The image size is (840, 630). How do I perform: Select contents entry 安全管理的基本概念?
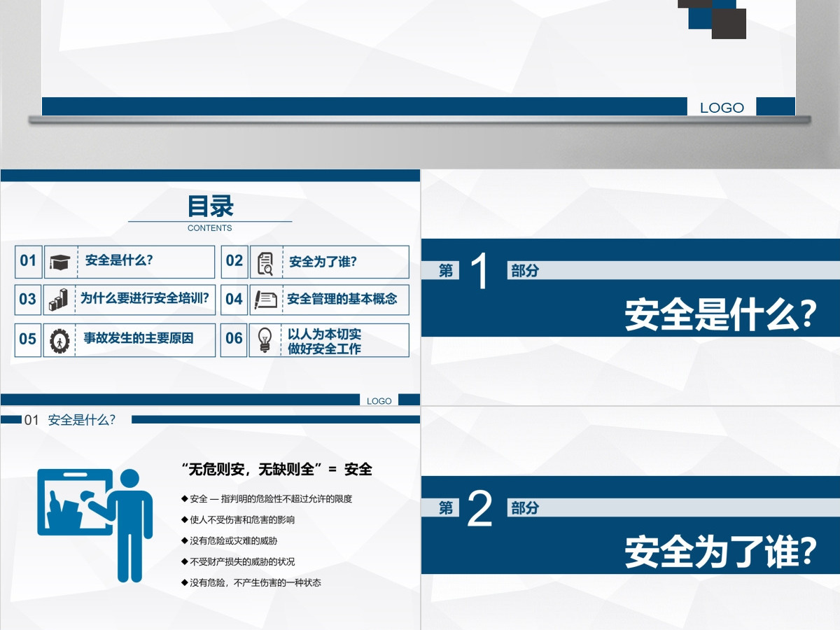pyautogui.click(x=342, y=299)
